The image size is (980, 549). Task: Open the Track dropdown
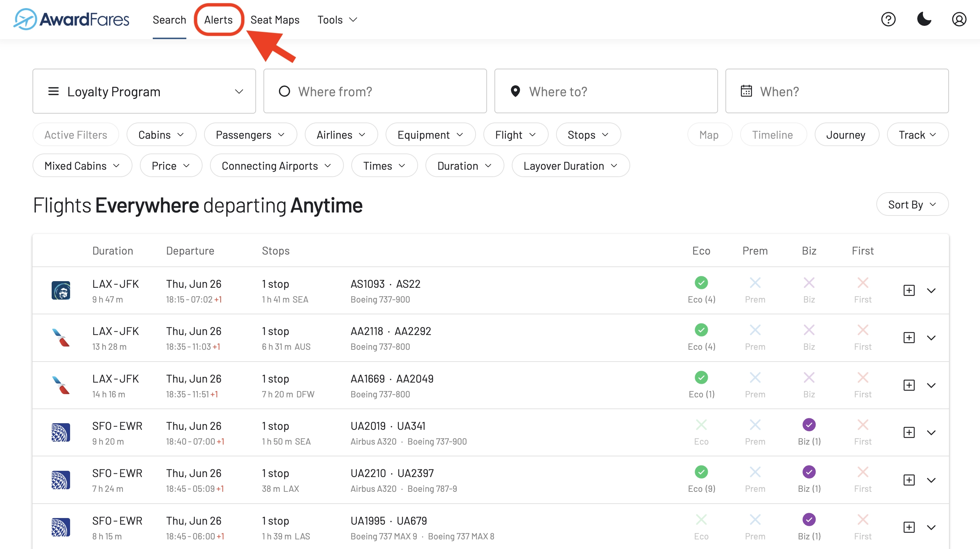click(x=917, y=135)
